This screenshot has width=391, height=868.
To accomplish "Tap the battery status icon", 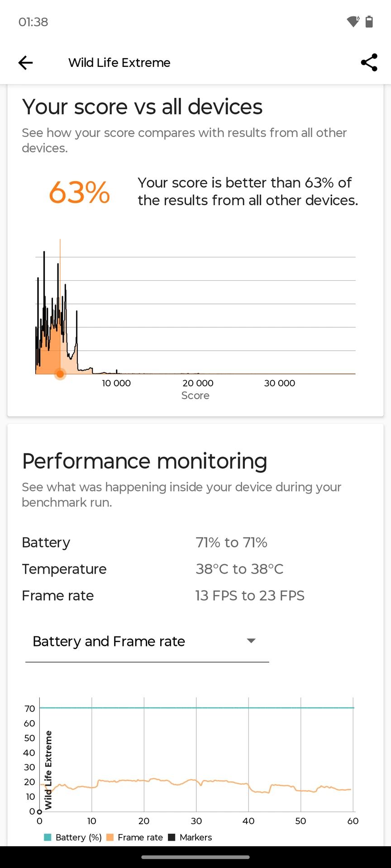I will (369, 22).
